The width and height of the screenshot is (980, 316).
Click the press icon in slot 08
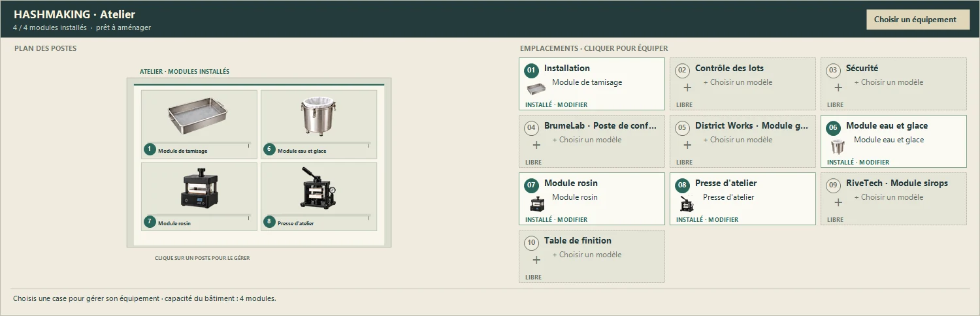(687, 204)
